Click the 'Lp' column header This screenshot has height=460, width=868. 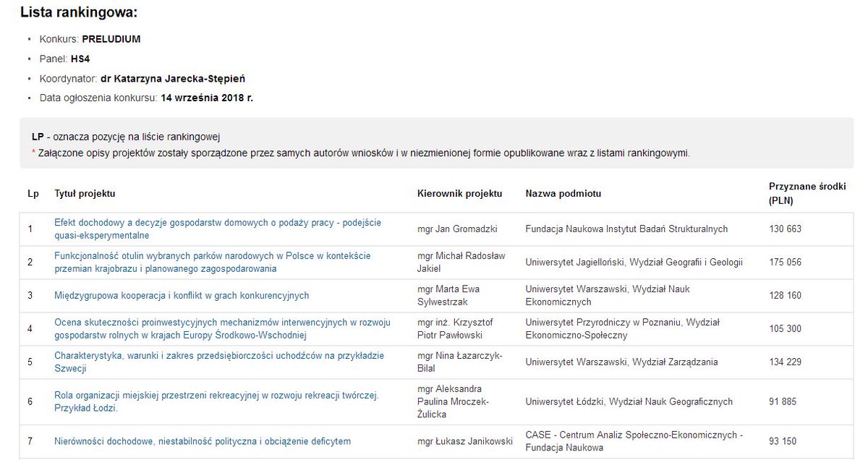pos(33,193)
